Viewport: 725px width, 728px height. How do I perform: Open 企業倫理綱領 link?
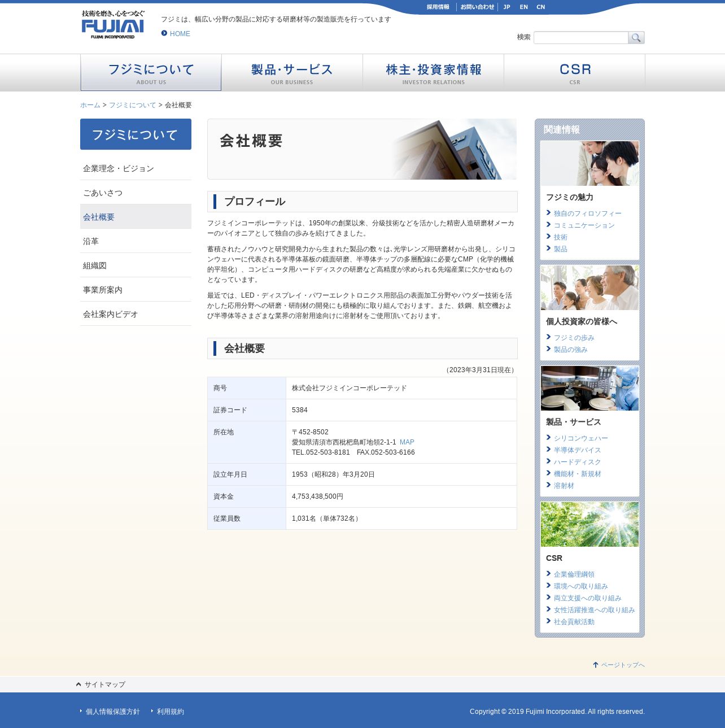[x=574, y=574]
